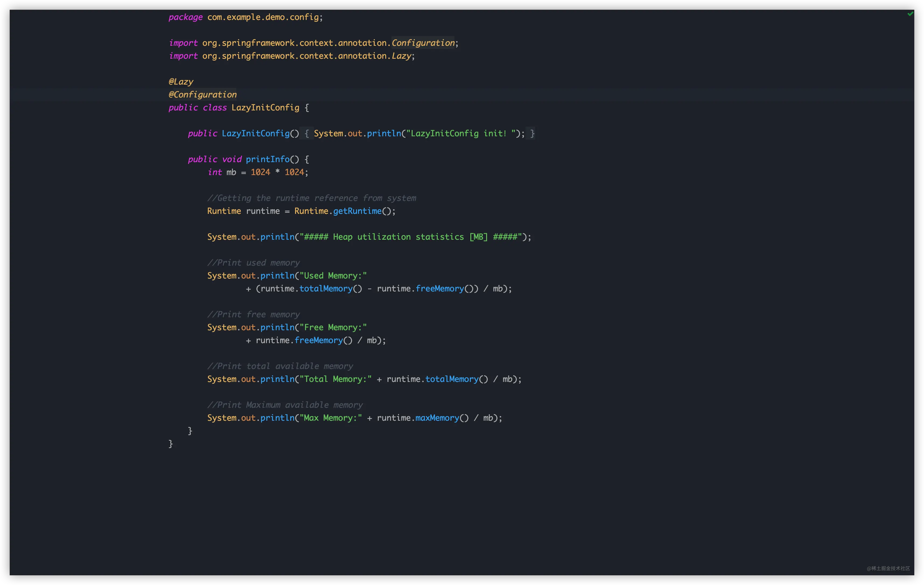Click the LazyInitConfig class name declaration
Viewport: 924px width, 585px height.
pos(265,108)
